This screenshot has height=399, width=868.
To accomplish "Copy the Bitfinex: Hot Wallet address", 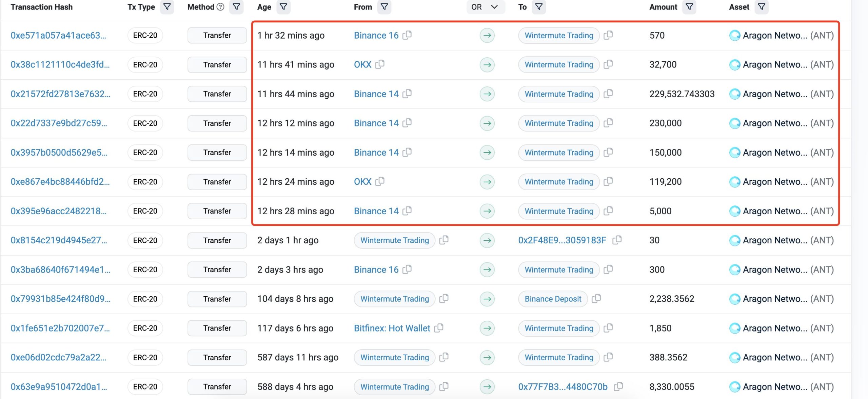I will click(x=439, y=328).
